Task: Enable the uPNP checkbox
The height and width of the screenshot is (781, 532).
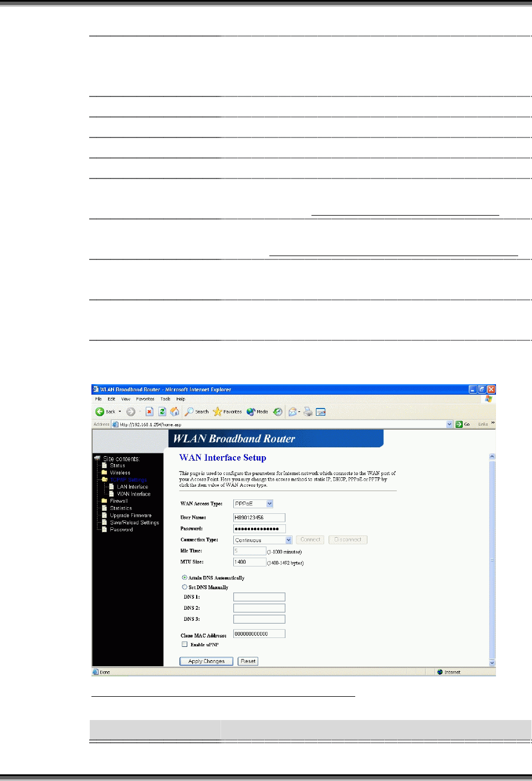Action: [x=185, y=645]
